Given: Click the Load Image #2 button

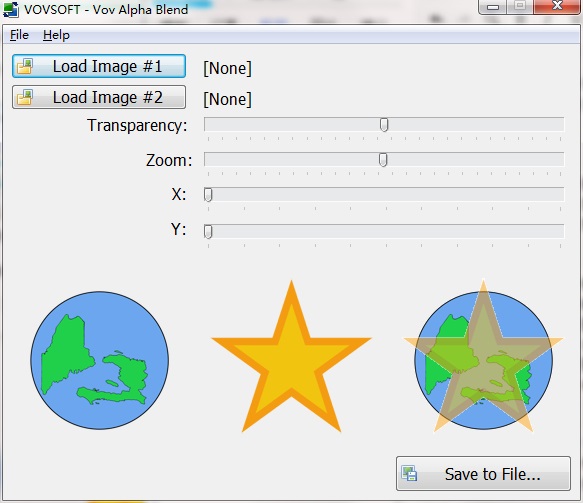Looking at the screenshot, I should pos(99,97).
